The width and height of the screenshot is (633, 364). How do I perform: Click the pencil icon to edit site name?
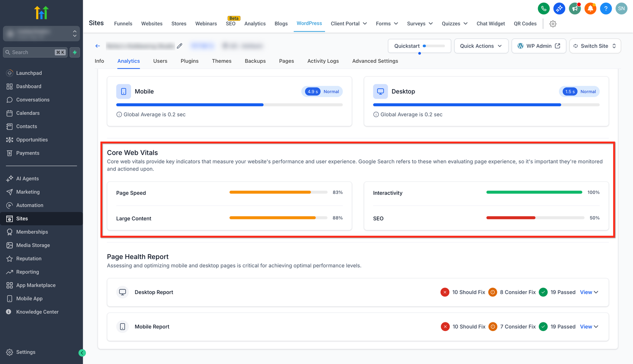pyautogui.click(x=180, y=46)
